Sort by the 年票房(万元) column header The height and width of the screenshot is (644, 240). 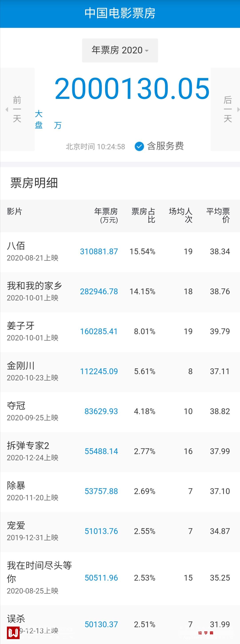pyautogui.click(x=106, y=215)
